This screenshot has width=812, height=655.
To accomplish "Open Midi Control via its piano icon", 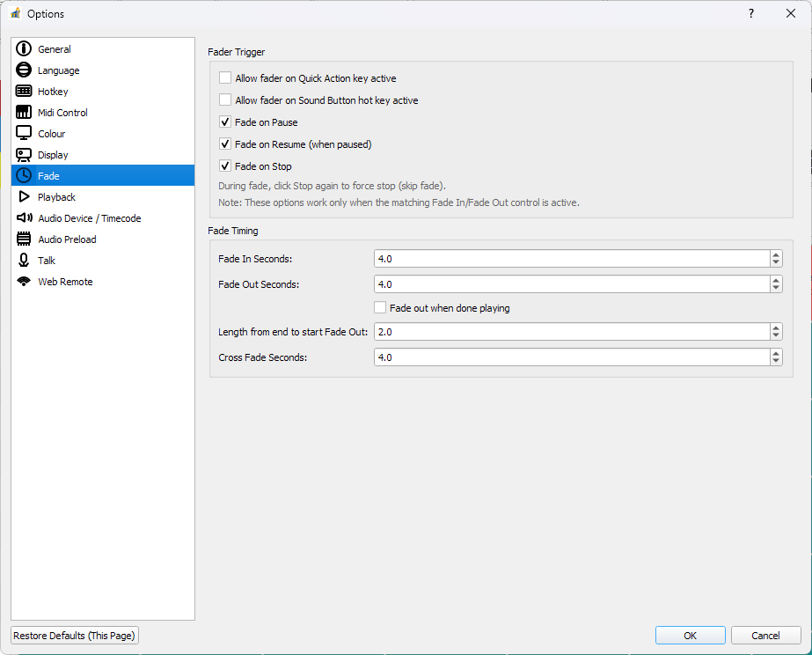I will (x=24, y=113).
